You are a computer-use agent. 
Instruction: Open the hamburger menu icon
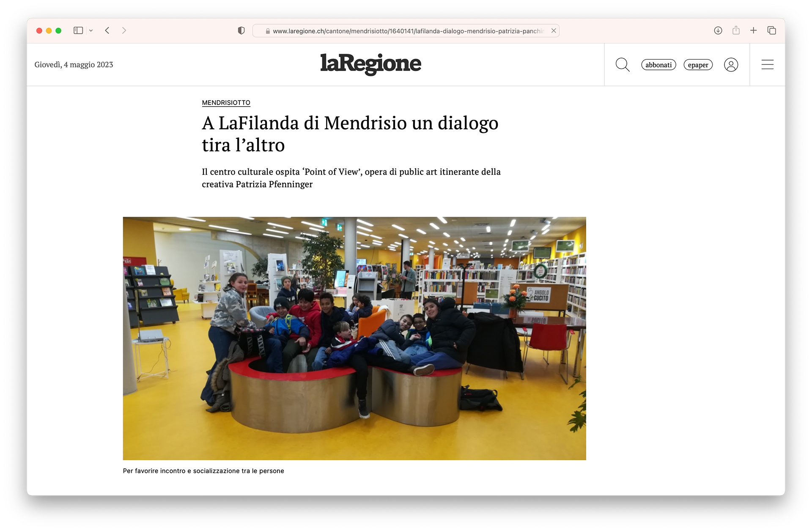pos(767,65)
